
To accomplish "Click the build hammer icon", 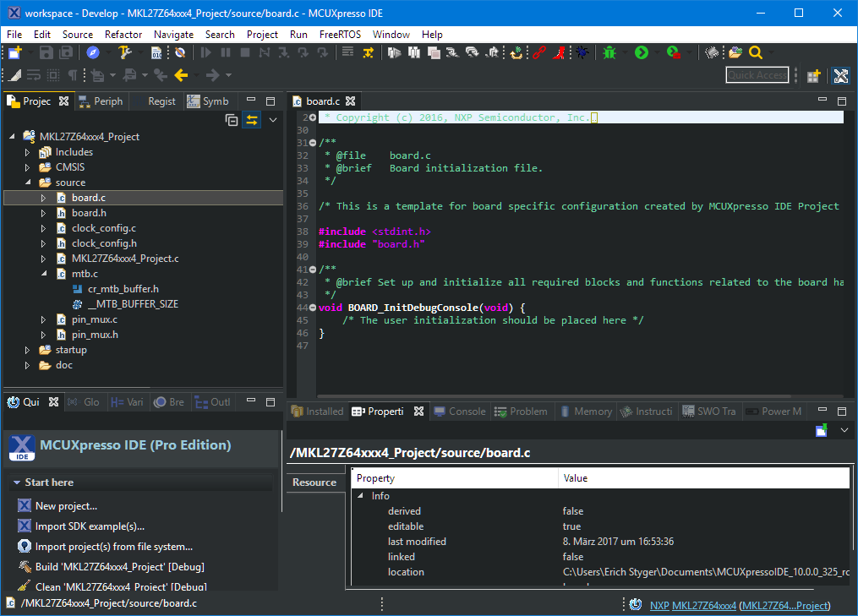I will (x=125, y=52).
